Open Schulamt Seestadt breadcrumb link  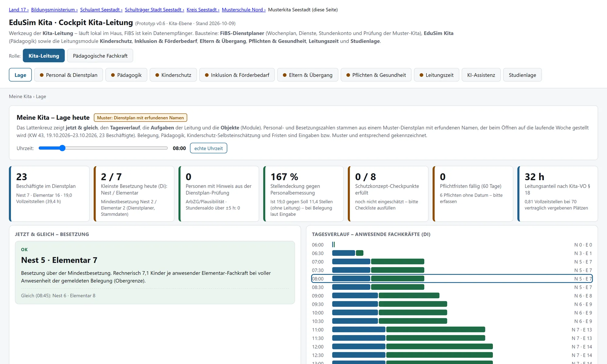[x=101, y=10]
